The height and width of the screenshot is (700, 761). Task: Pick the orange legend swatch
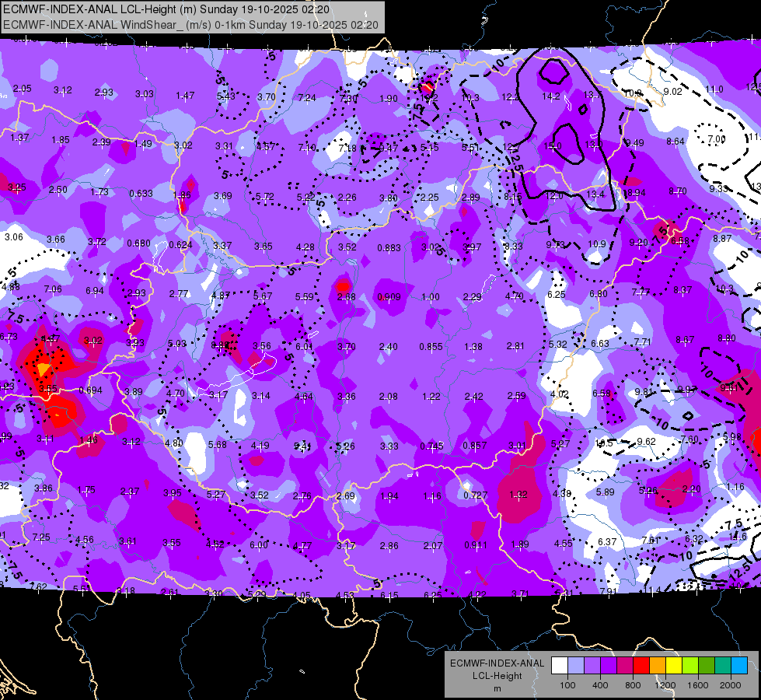click(658, 666)
